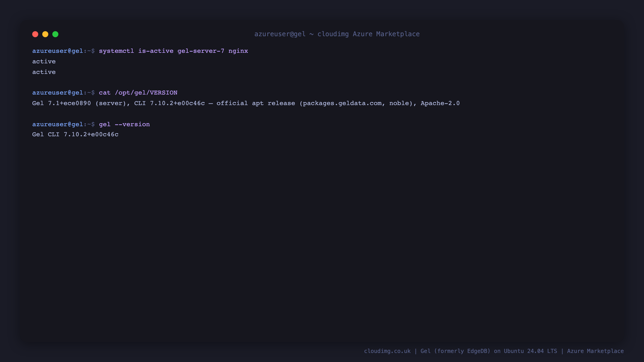Click the 'Gel 7.1+ece0890 (server)' output text
644x362 pixels.
pyautogui.click(x=78, y=103)
